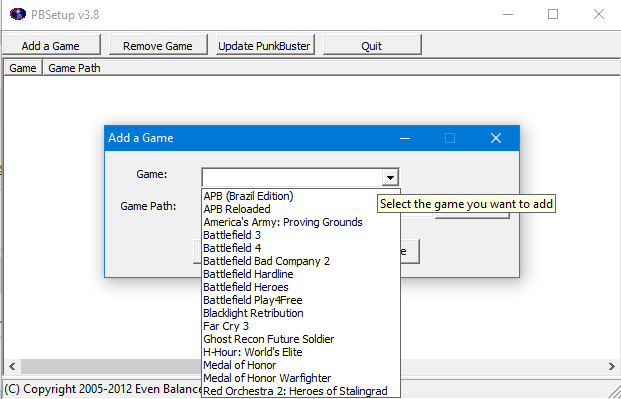
Task: Pick H-Hour: World's Elite entry
Action: tap(301, 352)
